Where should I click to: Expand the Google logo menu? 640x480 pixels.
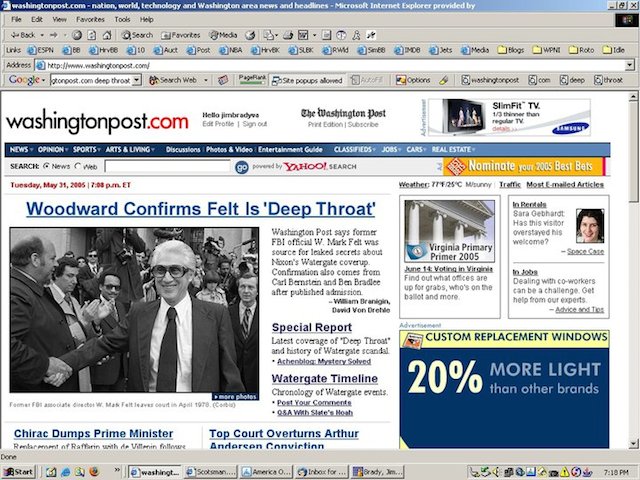point(27,80)
